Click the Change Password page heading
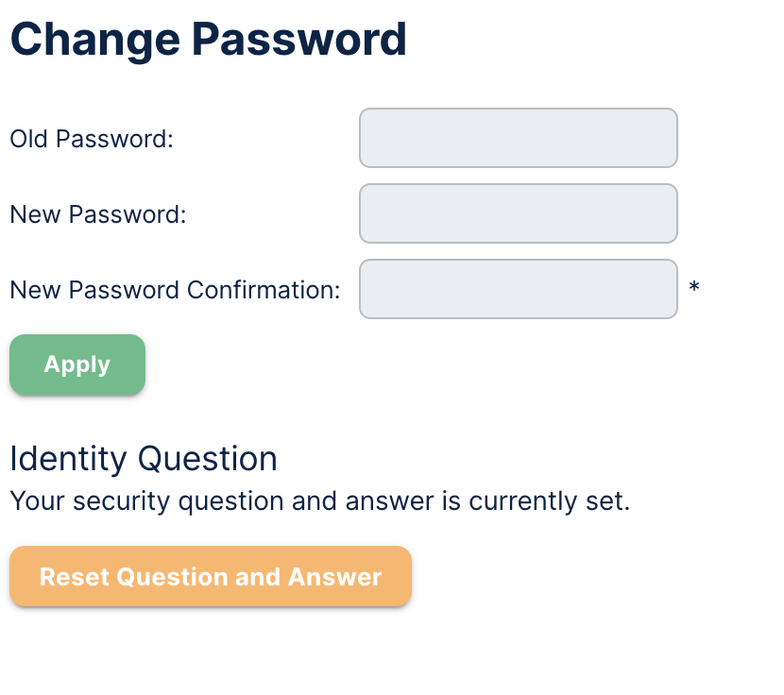Viewport: 784px width, 695px height. point(208,40)
